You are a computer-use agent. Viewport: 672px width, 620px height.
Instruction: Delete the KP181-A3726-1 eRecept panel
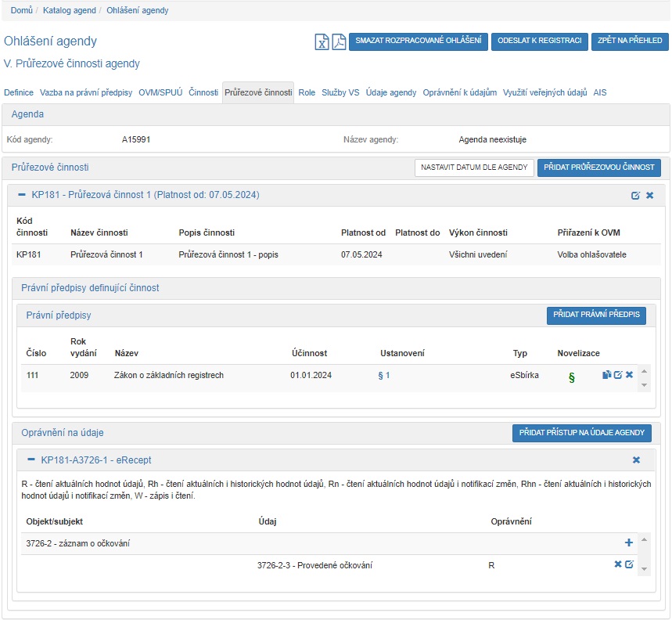636,460
